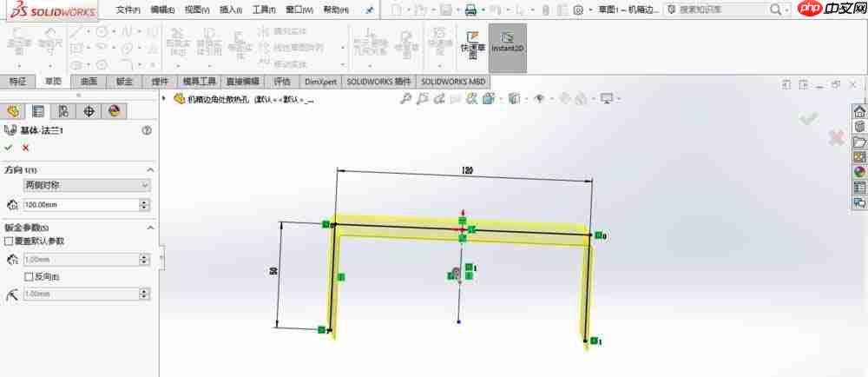Click the depth value spinner arrows
868x377 pixels.
[144, 205]
